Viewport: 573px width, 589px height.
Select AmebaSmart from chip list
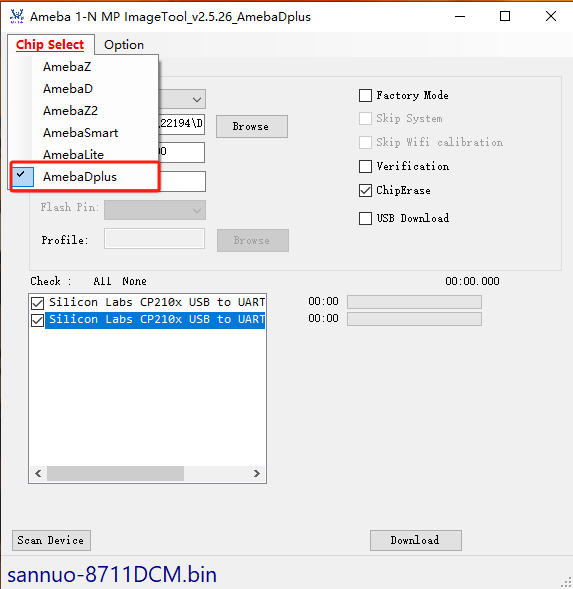80,133
